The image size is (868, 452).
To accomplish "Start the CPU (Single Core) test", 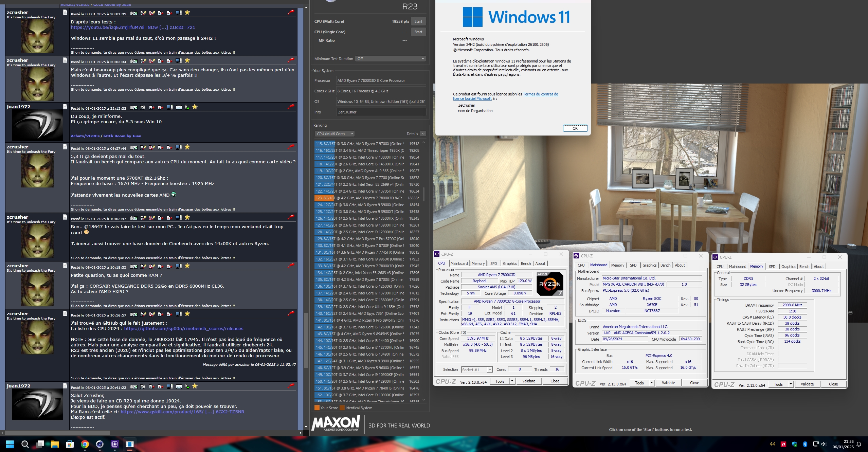I will (418, 32).
